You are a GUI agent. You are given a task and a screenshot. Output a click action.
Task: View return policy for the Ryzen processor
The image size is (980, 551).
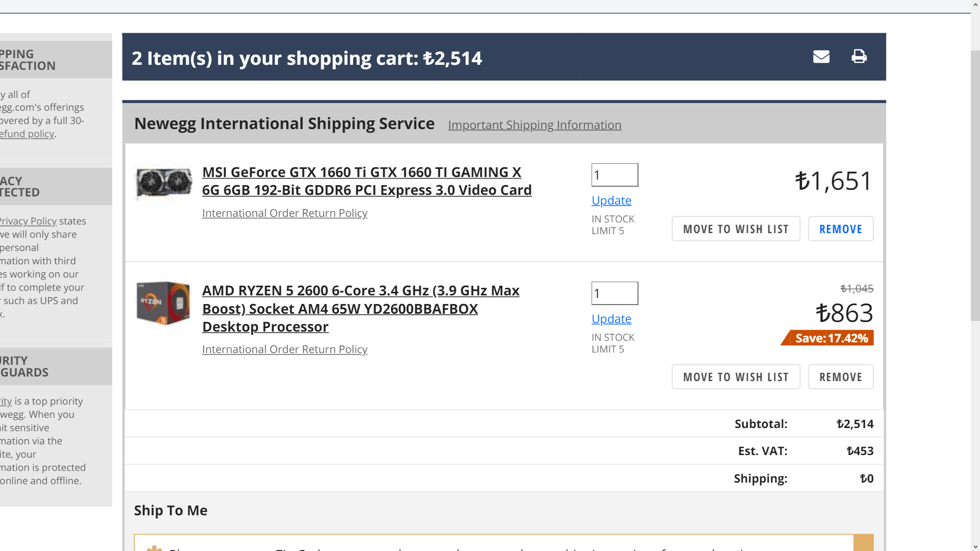tap(284, 349)
